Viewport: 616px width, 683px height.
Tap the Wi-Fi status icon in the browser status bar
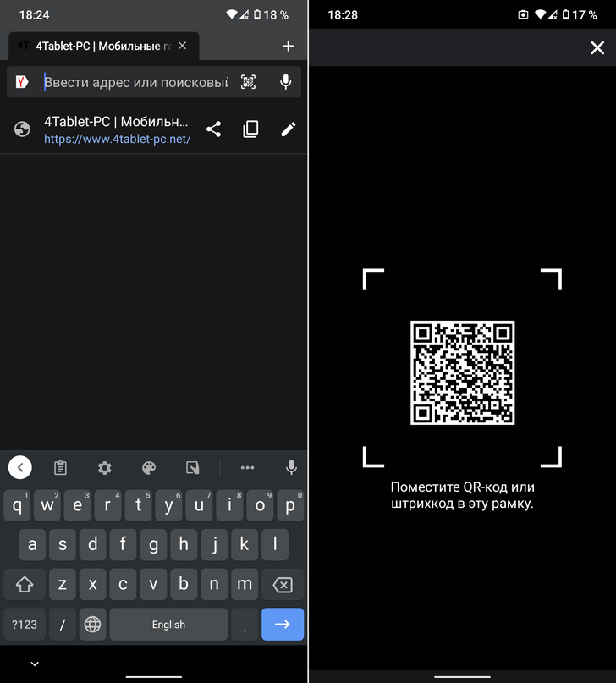click(232, 14)
